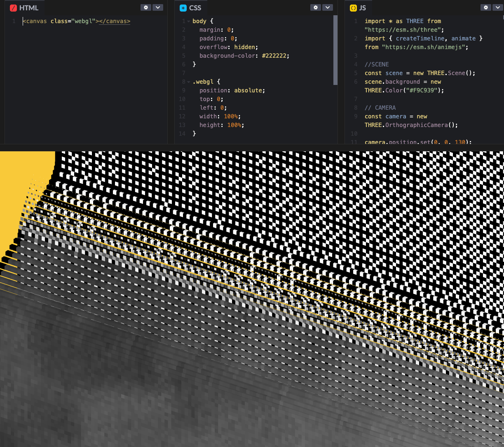The height and width of the screenshot is (447, 504).
Task: Place cursor in canvas tag HTML line
Action: 76,21
